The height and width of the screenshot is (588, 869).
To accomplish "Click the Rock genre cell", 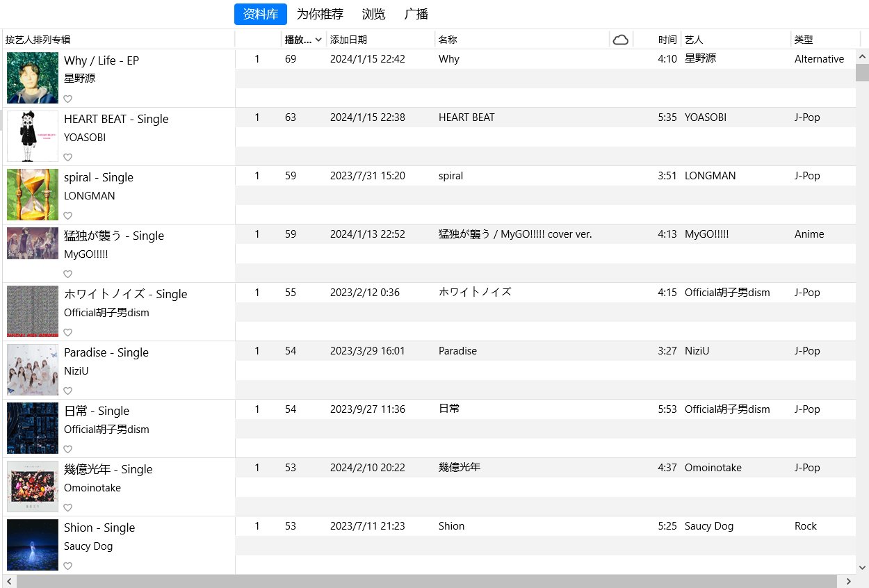I will (x=806, y=526).
